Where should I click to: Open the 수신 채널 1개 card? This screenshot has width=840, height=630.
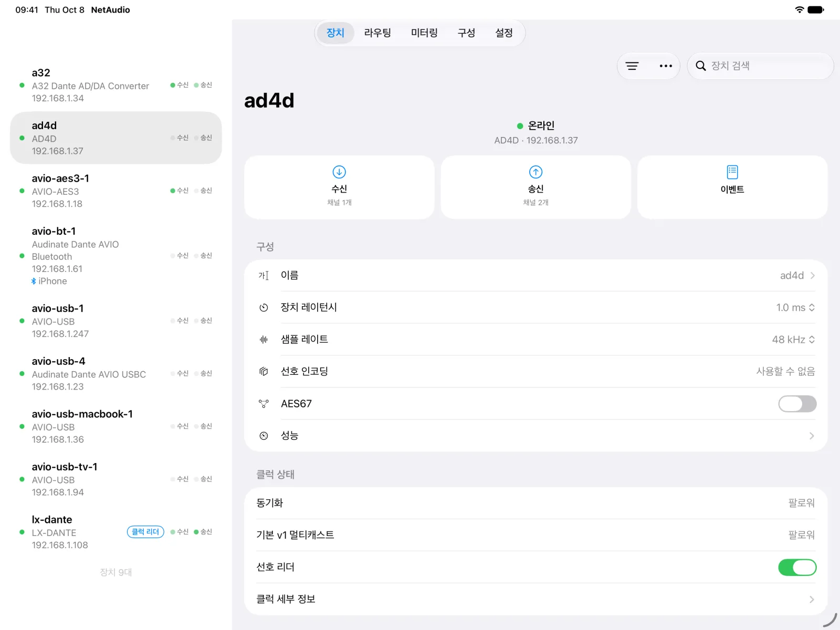[339, 187]
